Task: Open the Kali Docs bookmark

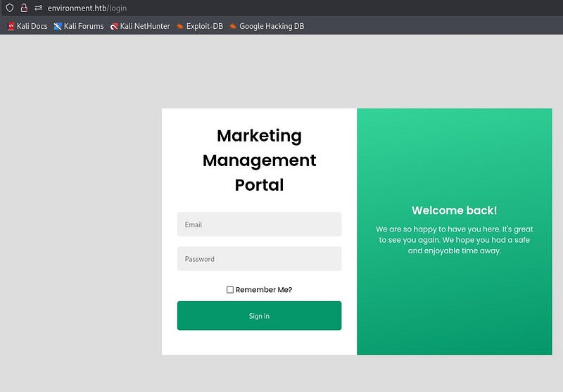Action: point(27,26)
